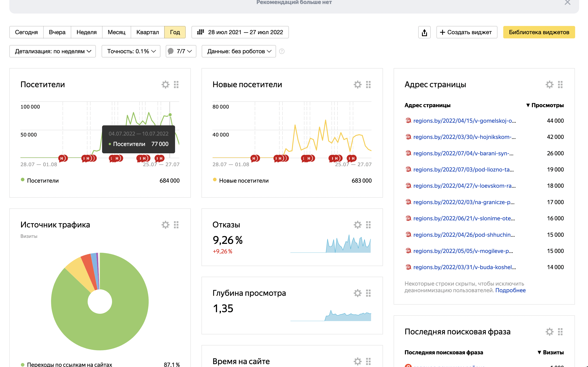The image size is (588, 367).
Task: Open settings gear of Глубина просмотра widget
Action: pos(357,293)
